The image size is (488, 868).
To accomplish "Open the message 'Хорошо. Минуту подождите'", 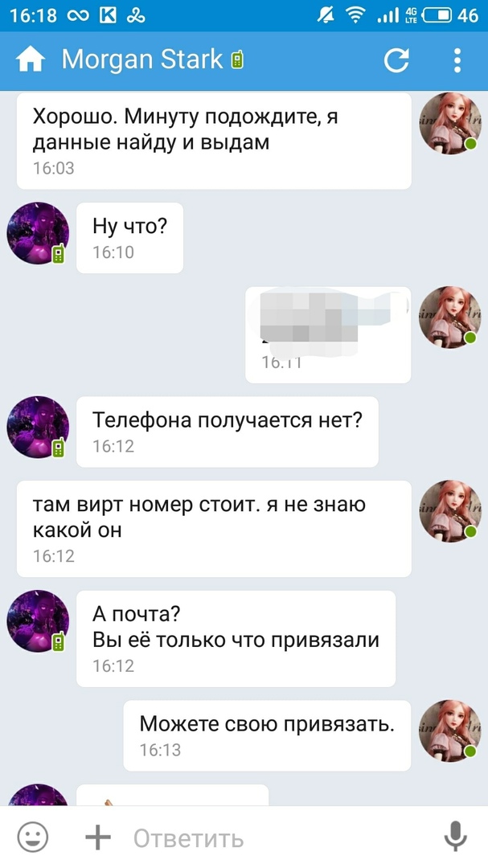I will [214, 141].
